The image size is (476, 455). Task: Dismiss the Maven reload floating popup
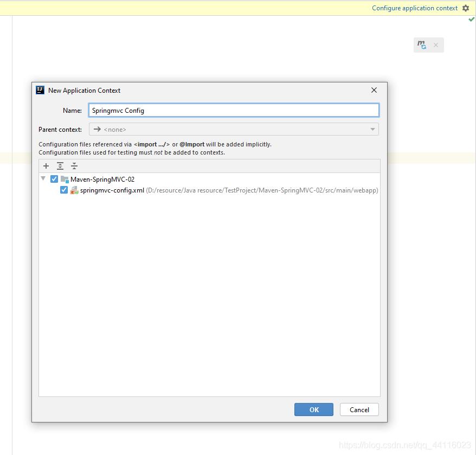click(436, 45)
